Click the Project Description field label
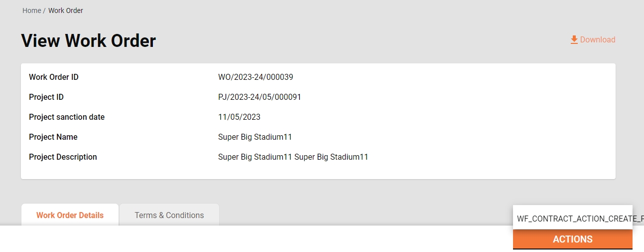644x252 pixels. pos(63,157)
